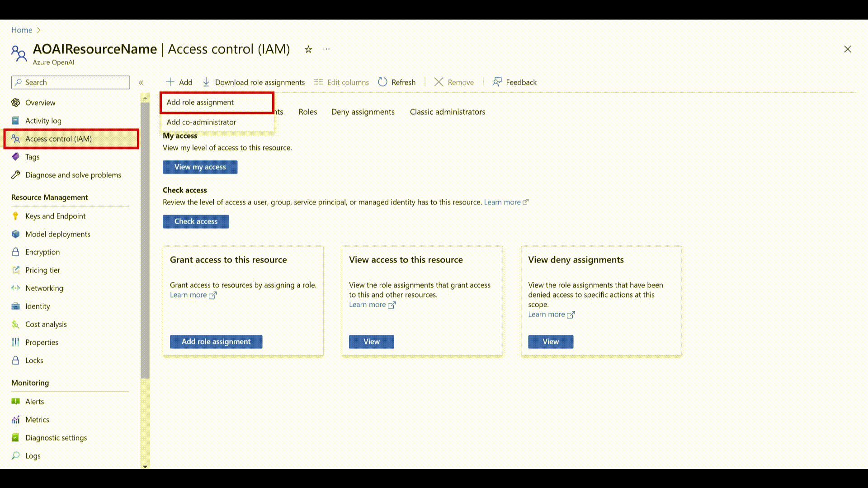Click the Edit columns list icon

coord(318,82)
